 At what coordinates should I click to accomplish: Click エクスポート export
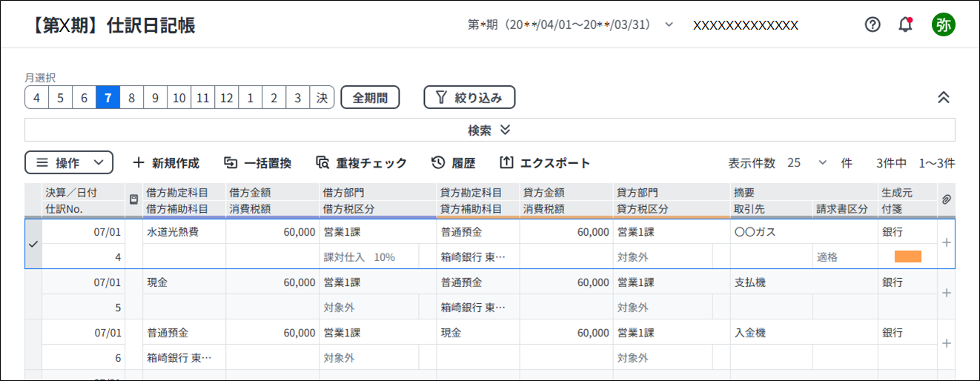click(x=545, y=163)
